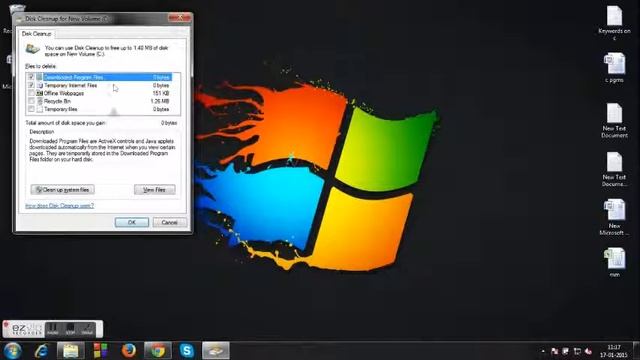
Task: Click the Temporary files list icon
Action: click(40, 109)
